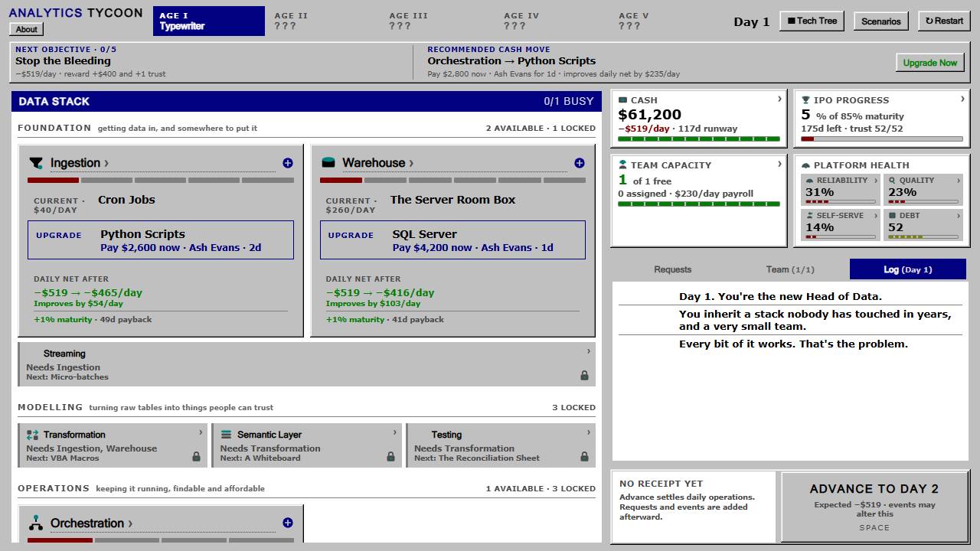
Task: Click the Platform Health icon
Action: [806, 165]
